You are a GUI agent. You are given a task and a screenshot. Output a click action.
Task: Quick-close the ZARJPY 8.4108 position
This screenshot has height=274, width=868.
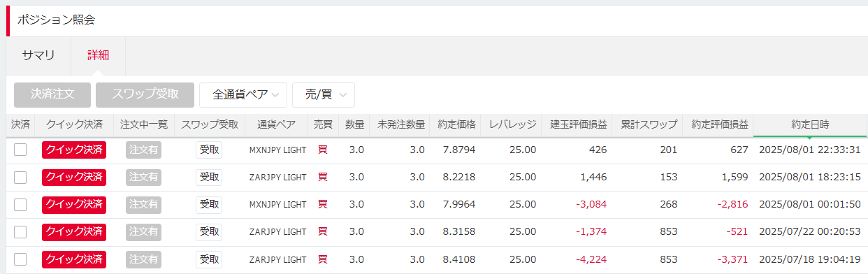[x=74, y=259]
